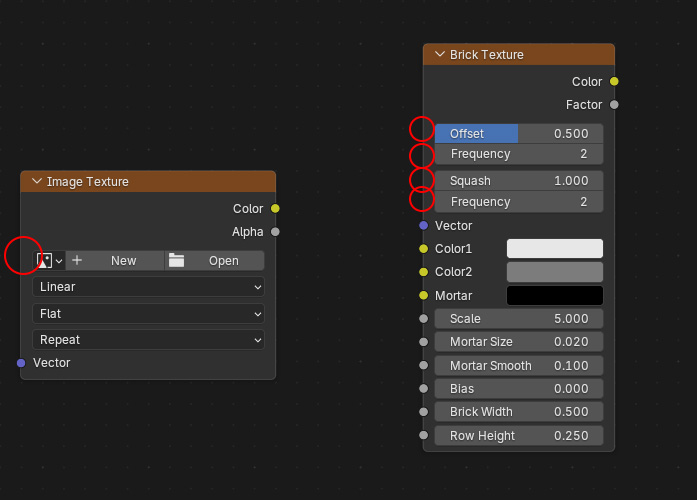Click the Frequency field directly under Squash

[519, 202]
